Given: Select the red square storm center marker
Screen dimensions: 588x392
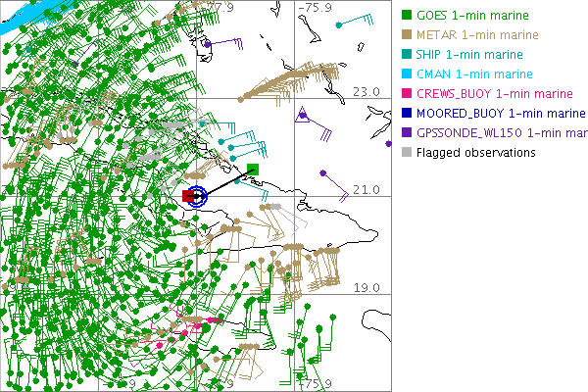Looking at the screenshot, I should [x=188, y=196].
